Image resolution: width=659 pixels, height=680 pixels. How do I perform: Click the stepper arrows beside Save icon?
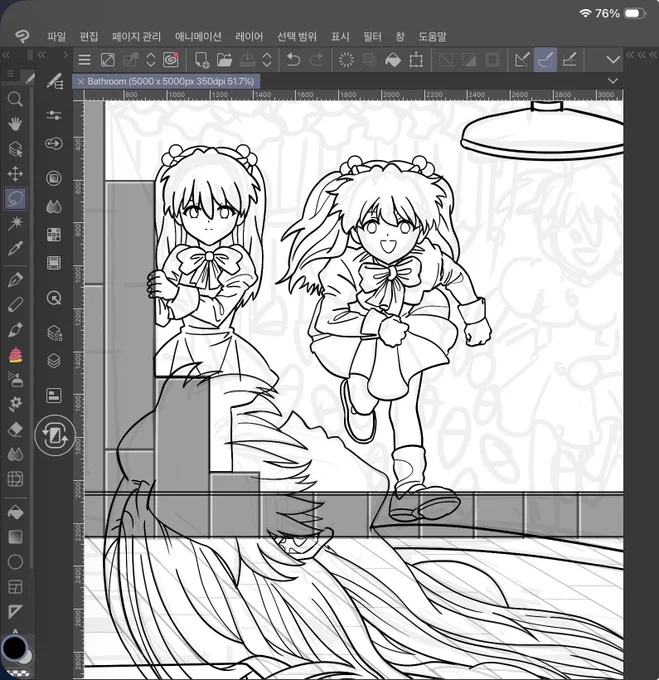pos(267,60)
